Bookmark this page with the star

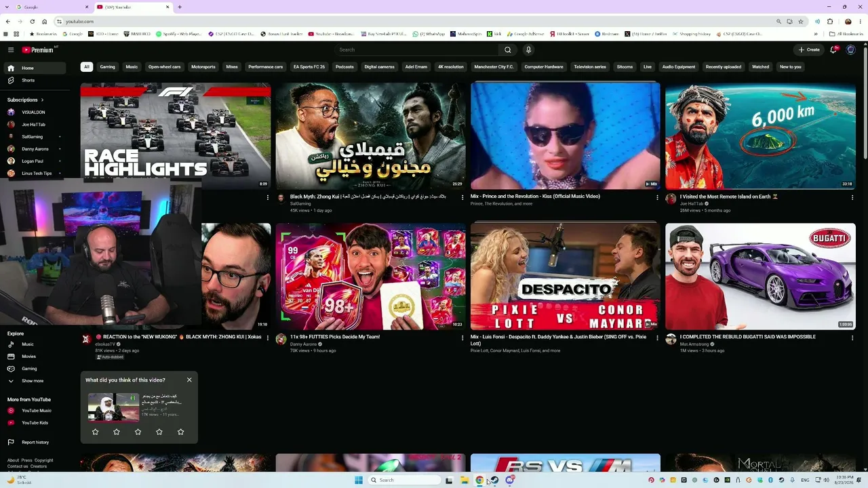(x=801, y=21)
